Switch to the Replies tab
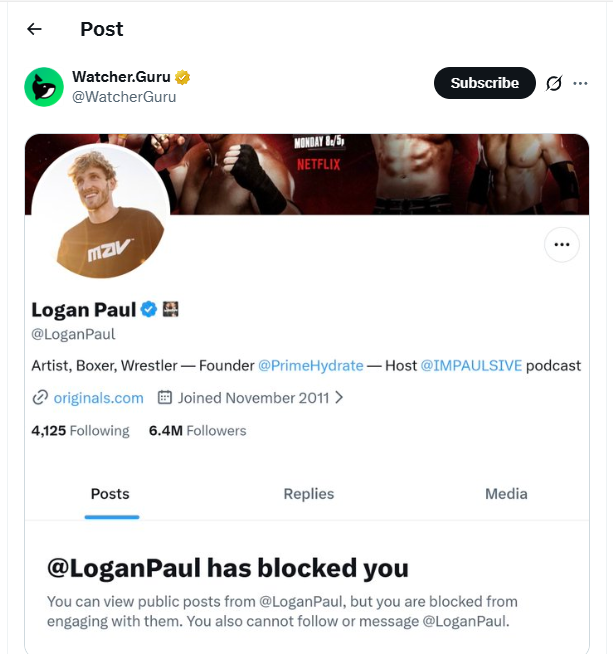 pos(309,493)
